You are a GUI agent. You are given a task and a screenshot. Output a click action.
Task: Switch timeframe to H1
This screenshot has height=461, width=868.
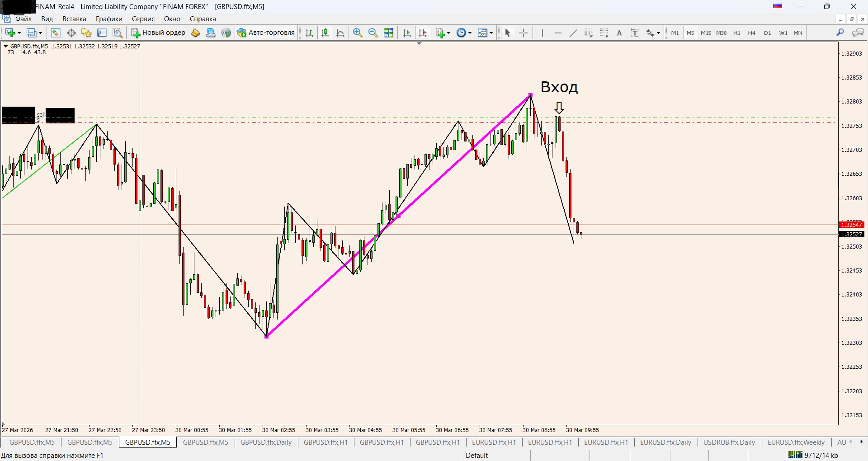click(736, 33)
